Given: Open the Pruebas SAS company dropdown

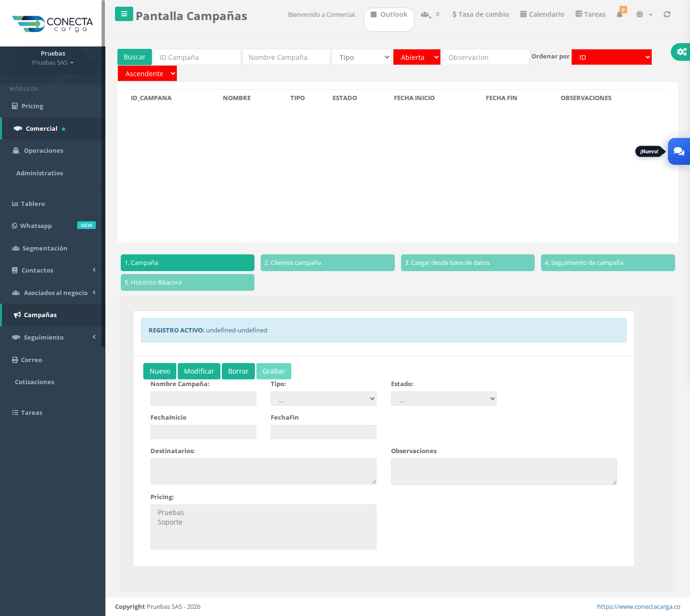Looking at the screenshot, I should (x=53, y=63).
